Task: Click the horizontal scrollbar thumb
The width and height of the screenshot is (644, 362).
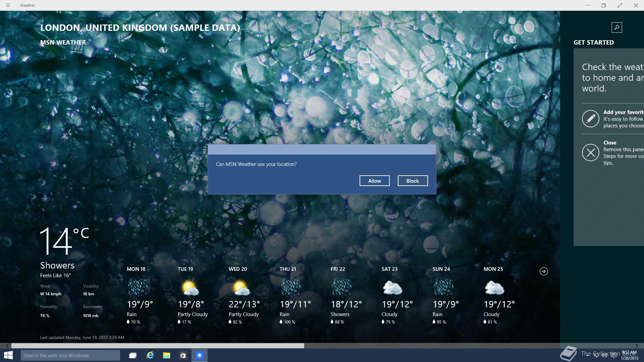Action: (x=158, y=346)
